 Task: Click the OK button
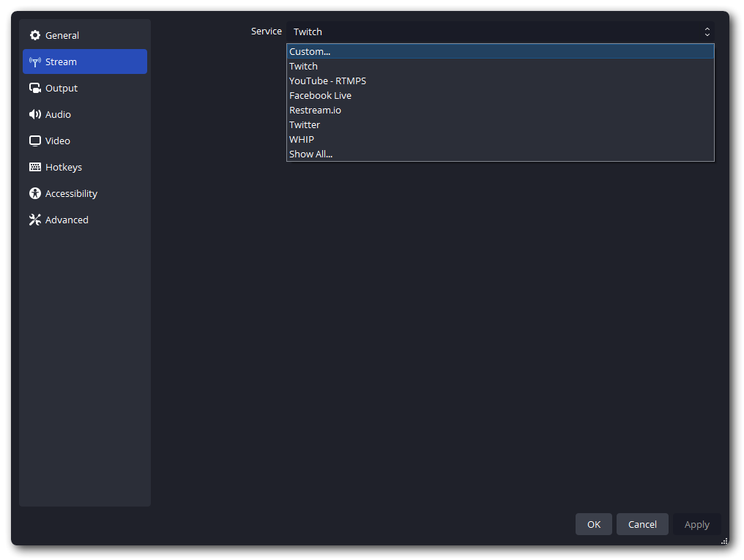click(593, 524)
